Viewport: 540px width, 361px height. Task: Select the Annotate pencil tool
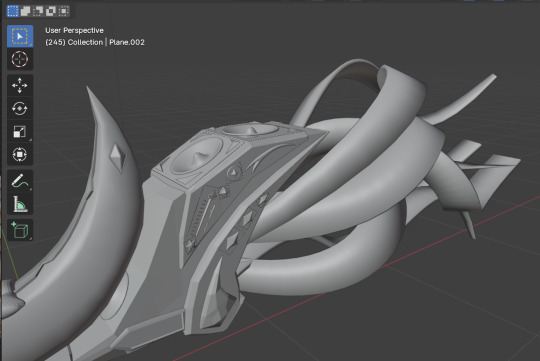[x=20, y=181]
